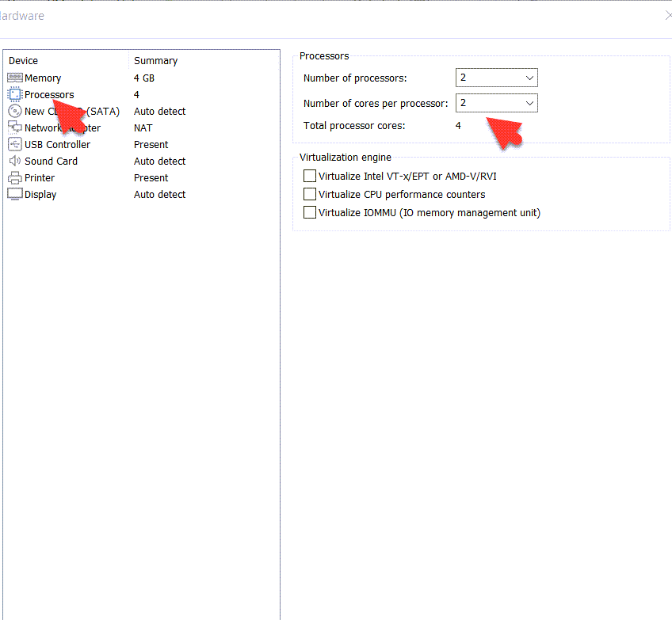This screenshot has height=620, width=672.
Task: Click the Memory device icon
Action: (x=15, y=78)
